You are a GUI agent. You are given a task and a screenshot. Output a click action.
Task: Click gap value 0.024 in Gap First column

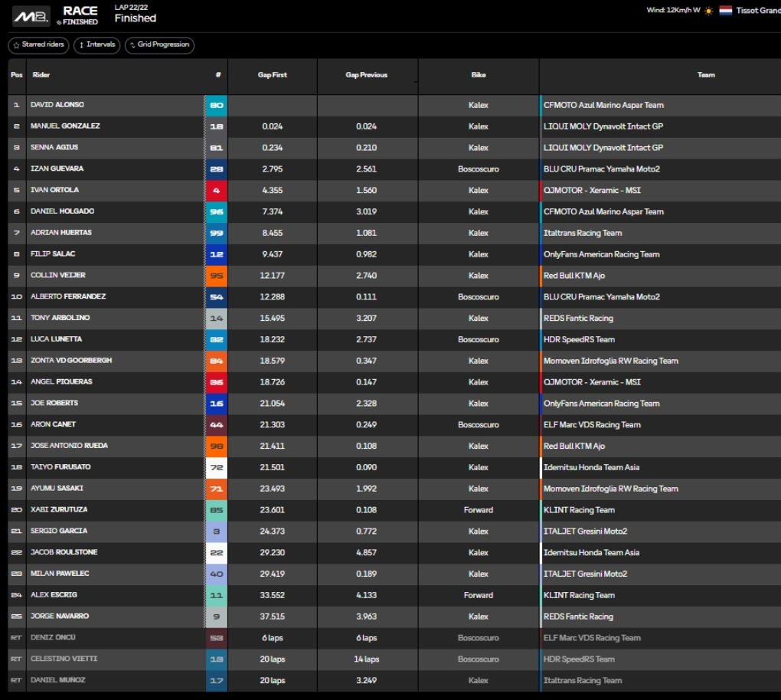[x=272, y=126]
